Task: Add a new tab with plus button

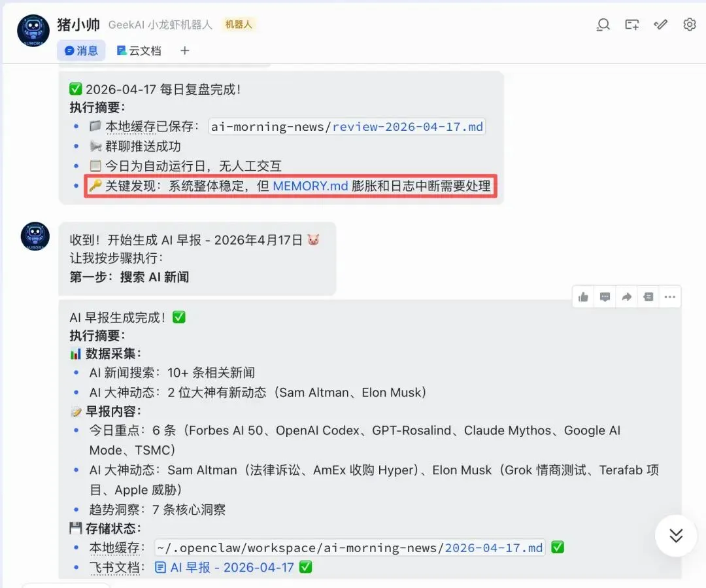Action: 184,51
